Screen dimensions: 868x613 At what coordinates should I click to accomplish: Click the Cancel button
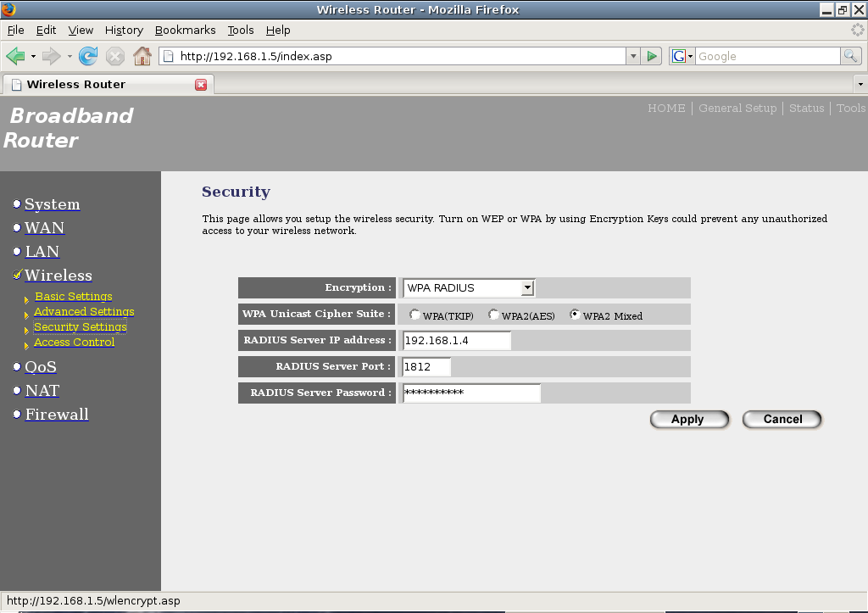click(782, 419)
